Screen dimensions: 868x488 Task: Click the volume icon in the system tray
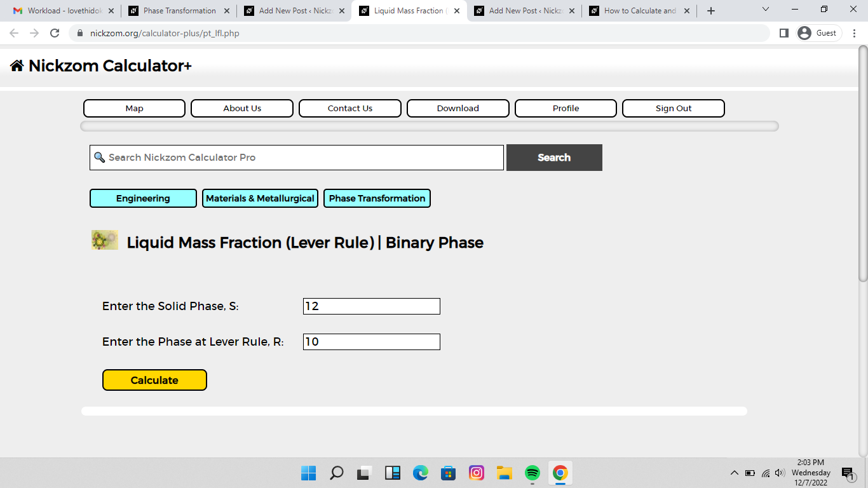click(780, 473)
